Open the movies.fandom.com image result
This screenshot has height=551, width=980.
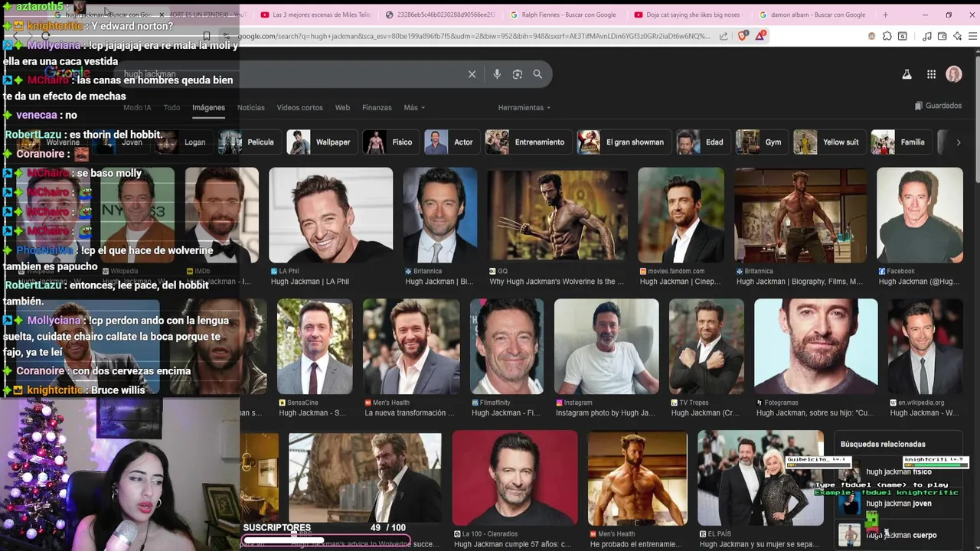click(x=681, y=215)
